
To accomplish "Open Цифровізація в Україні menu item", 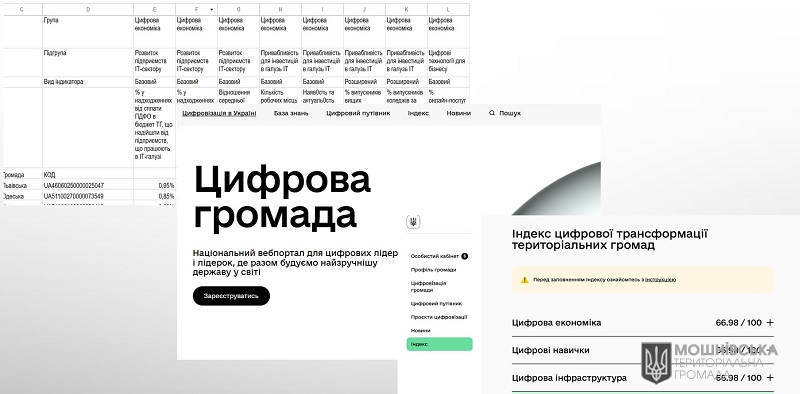I will pyautogui.click(x=219, y=113).
